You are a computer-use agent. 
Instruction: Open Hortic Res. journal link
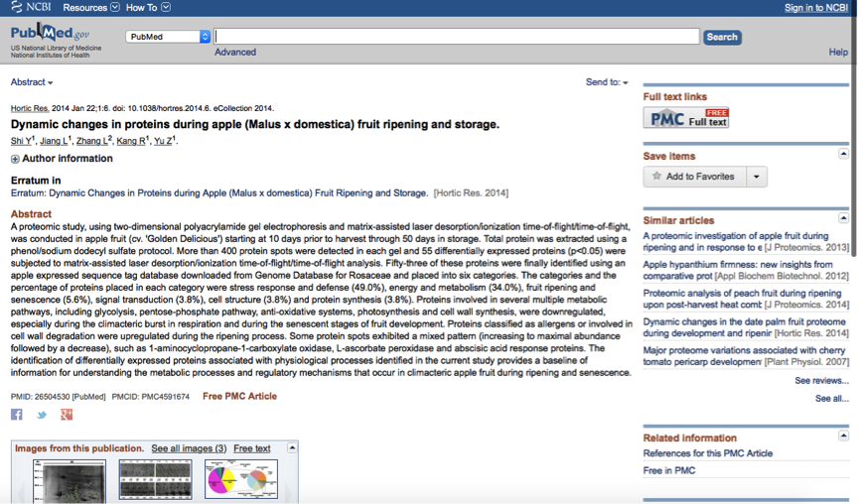point(30,108)
